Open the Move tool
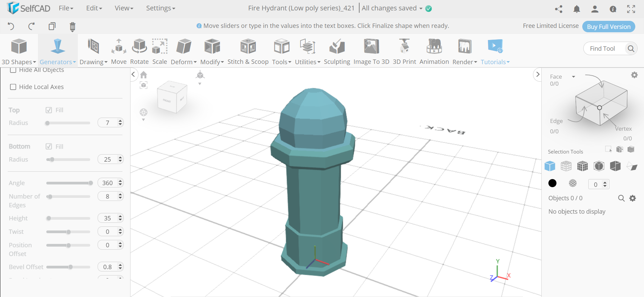644x297 pixels. [x=119, y=51]
